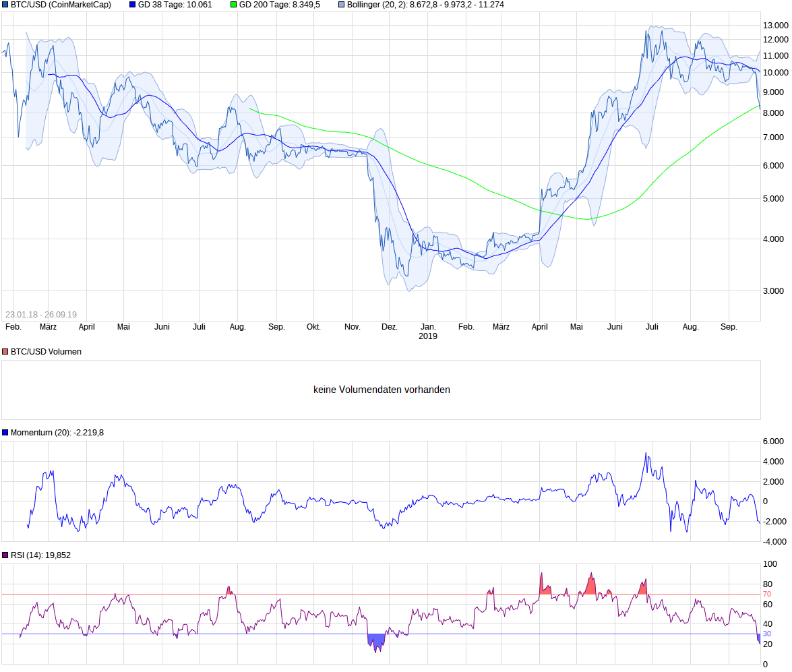Click the 'RSI (14): 19,852' label

[x=40, y=555]
